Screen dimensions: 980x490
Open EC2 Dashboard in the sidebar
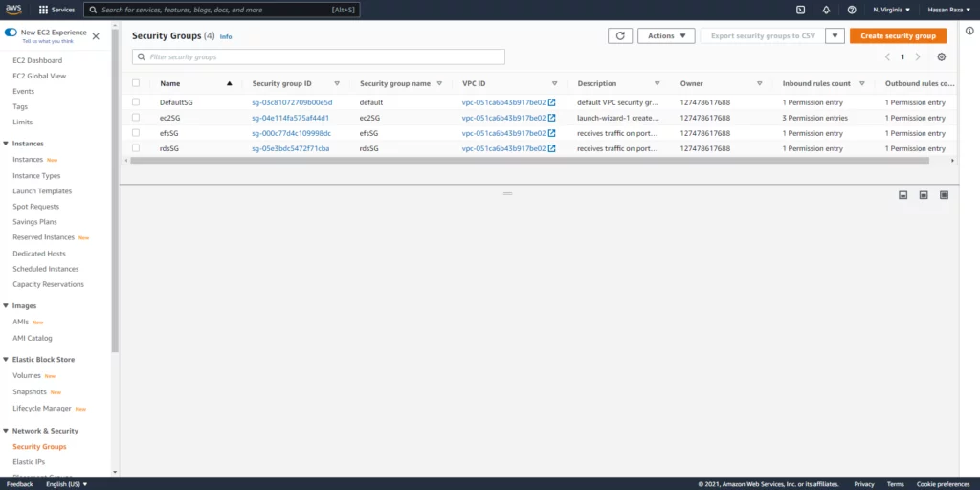(x=37, y=60)
